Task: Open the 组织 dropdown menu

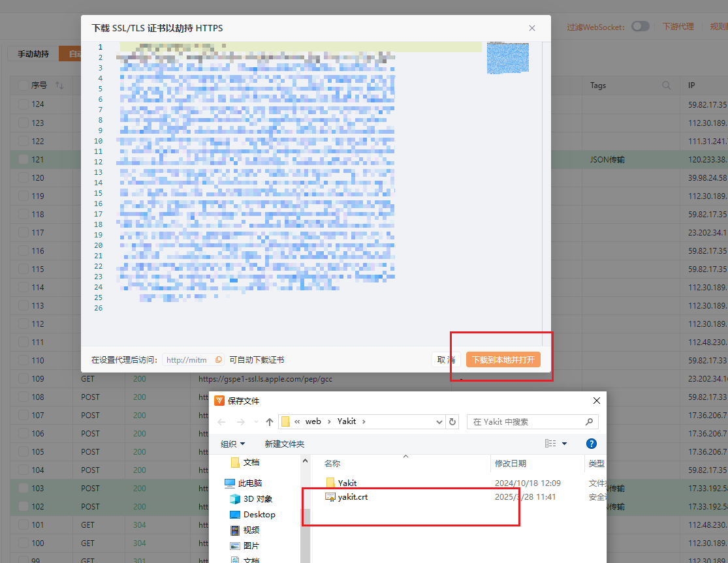Action: tap(232, 444)
